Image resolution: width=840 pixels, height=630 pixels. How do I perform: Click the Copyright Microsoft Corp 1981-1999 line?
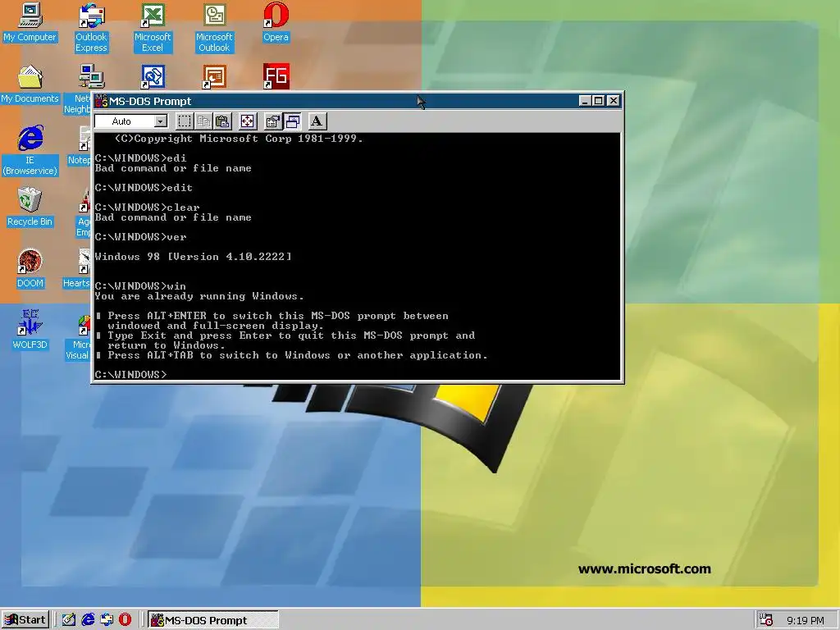(x=239, y=139)
